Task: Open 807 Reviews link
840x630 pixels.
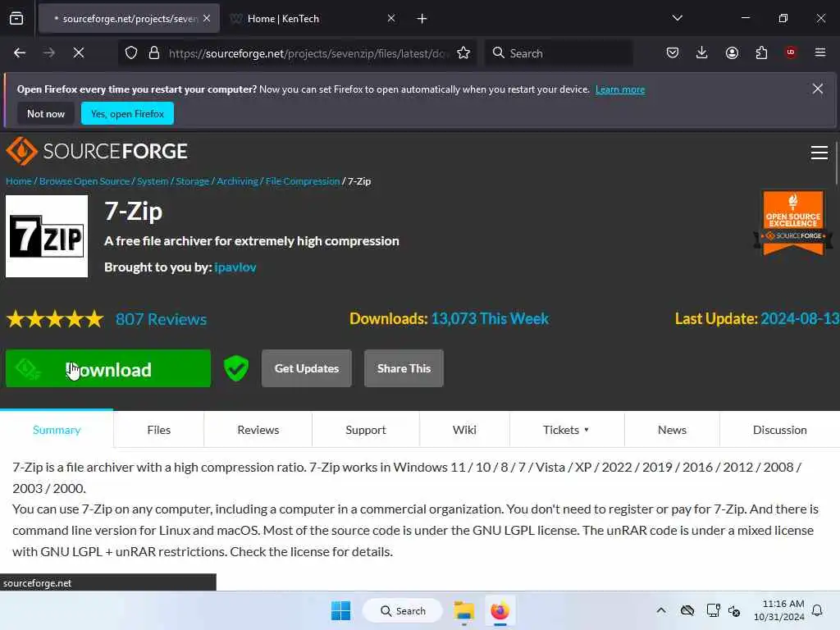Action: click(162, 319)
